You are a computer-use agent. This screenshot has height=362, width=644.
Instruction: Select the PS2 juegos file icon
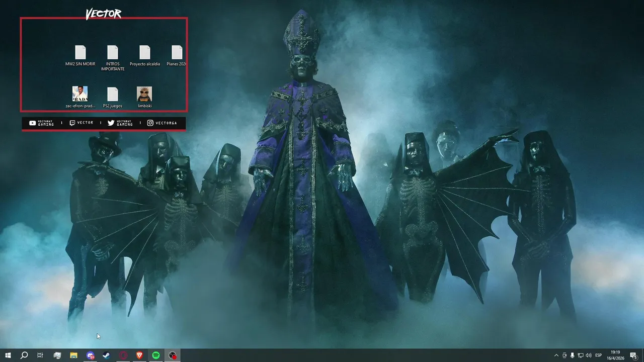pyautogui.click(x=113, y=94)
